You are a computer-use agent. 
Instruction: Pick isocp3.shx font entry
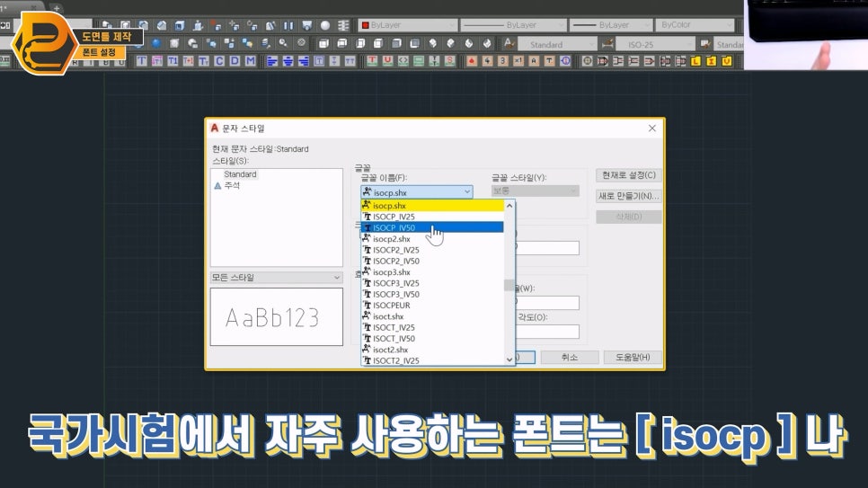[432, 272]
